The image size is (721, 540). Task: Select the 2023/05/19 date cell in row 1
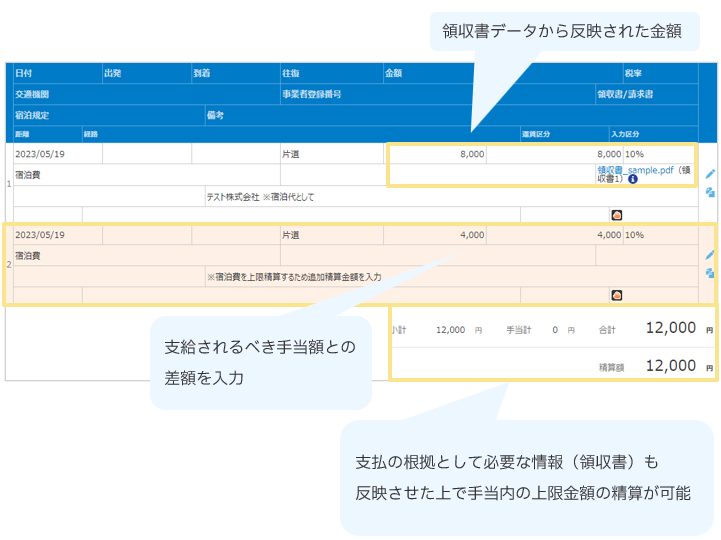40,154
